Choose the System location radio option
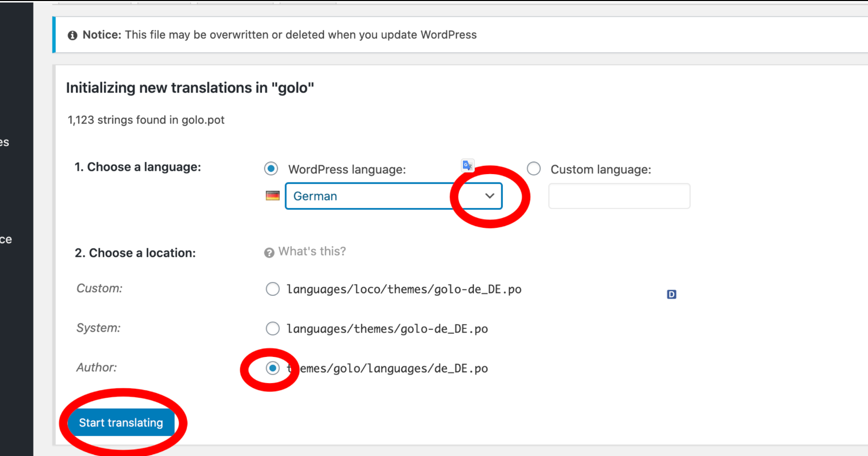 pyautogui.click(x=272, y=328)
